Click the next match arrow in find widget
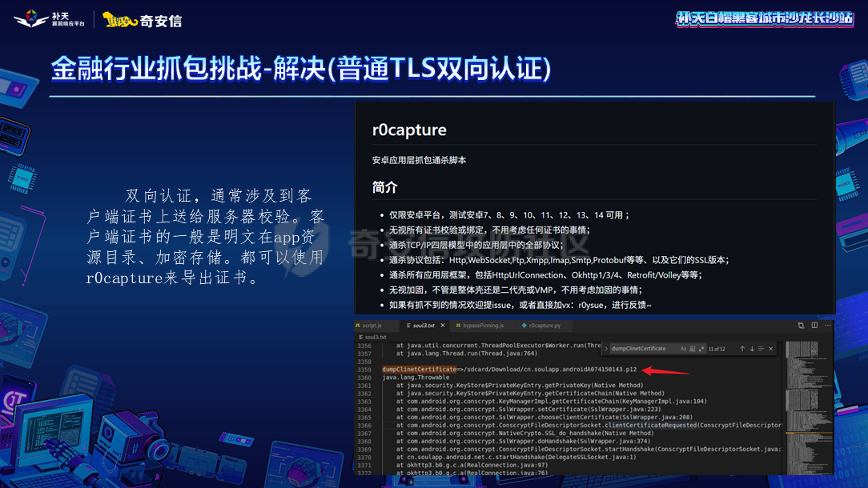This screenshot has width=868, height=488. coord(751,349)
